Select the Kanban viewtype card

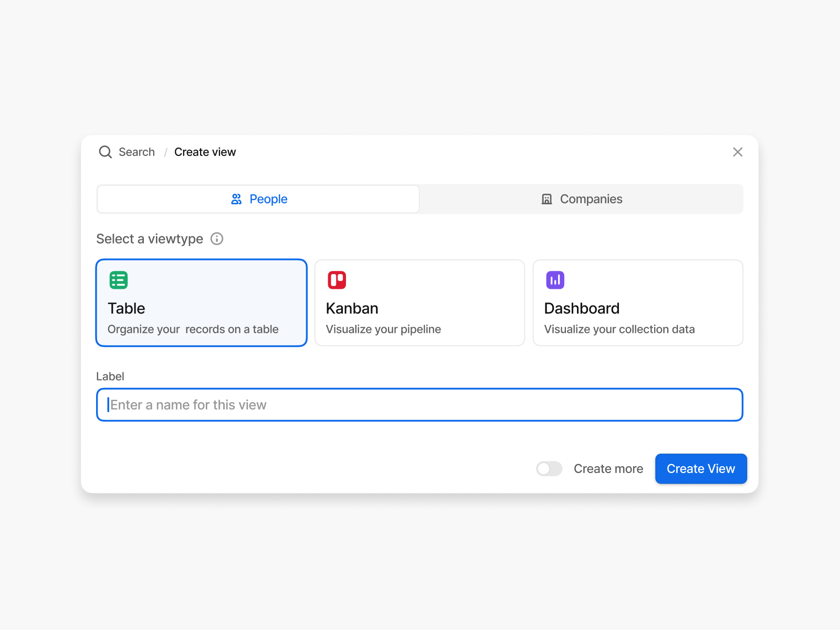tap(419, 303)
